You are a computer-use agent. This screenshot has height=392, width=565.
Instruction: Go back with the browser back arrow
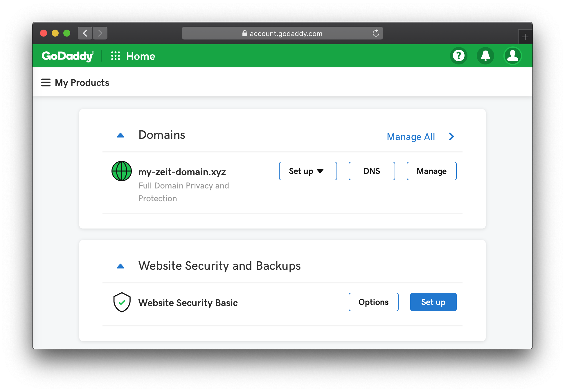[85, 33]
